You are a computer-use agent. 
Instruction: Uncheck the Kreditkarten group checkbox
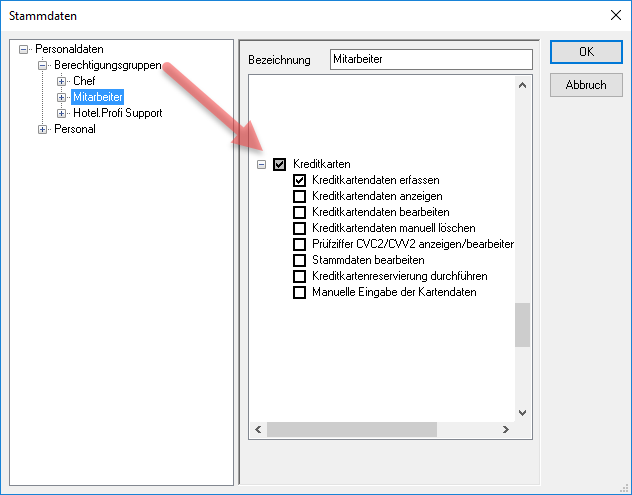pyautogui.click(x=279, y=164)
